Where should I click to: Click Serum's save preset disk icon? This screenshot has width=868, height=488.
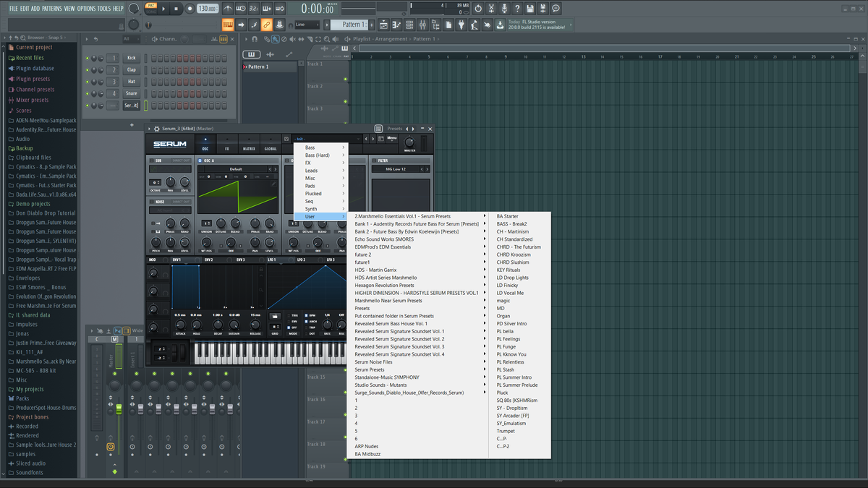coord(286,139)
